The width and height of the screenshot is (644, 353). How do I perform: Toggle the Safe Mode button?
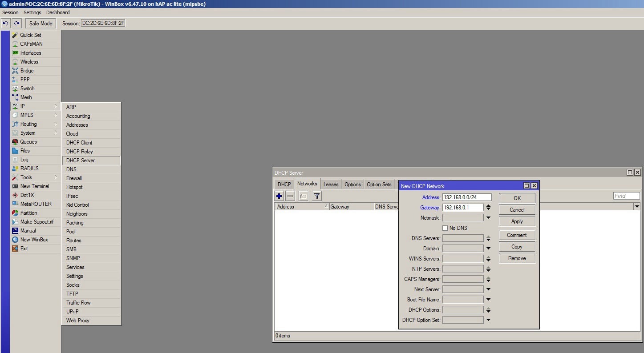tap(41, 24)
